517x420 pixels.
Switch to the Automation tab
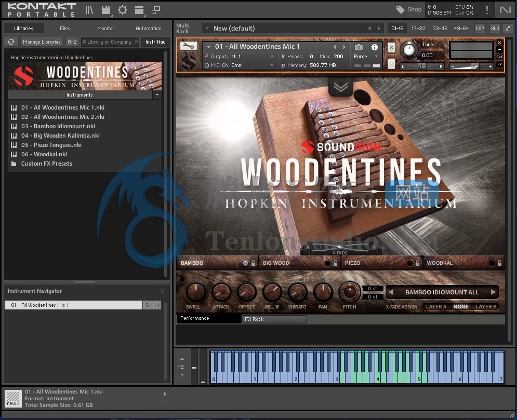click(149, 29)
